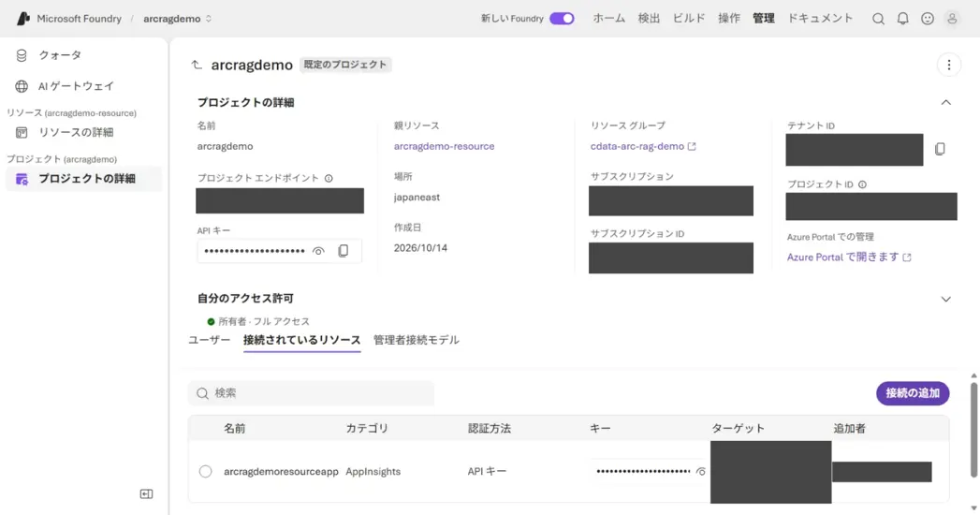The width and height of the screenshot is (980, 515).
Task: Click the arcragdemoresourceapp name cell
Action: coord(281,471)
